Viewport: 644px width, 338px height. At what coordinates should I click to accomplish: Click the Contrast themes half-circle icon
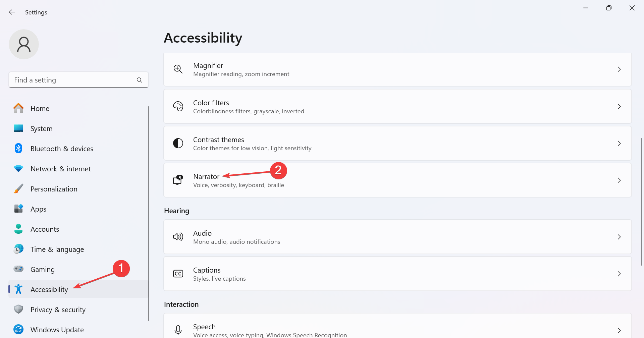[178, 144]
